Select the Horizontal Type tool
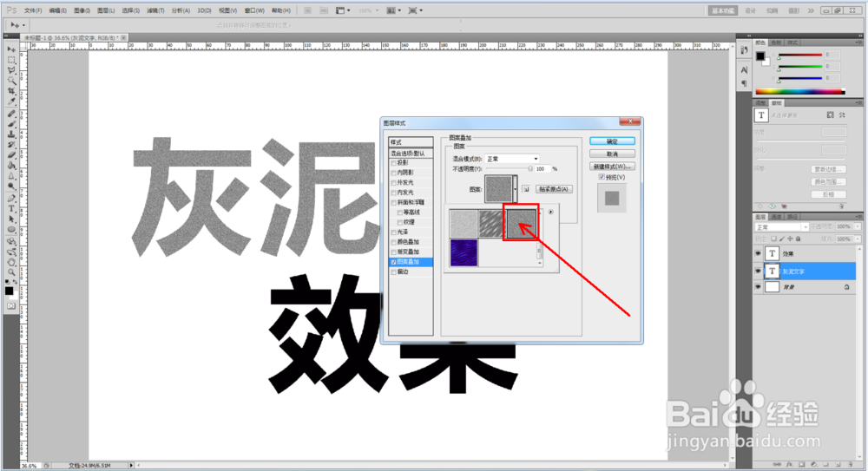Image resolution: width=868 pixels, height=471 pixels. coord(11,209)
